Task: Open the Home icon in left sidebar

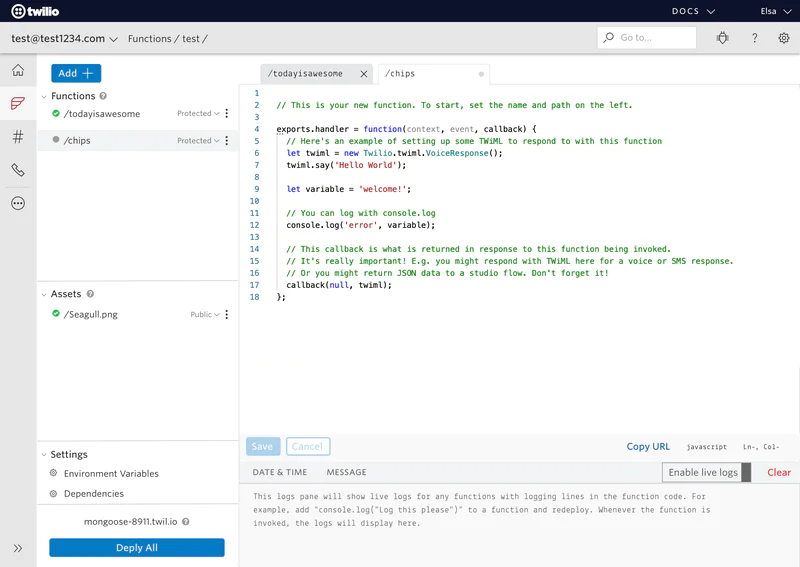Action: click(x=18, y=70)
